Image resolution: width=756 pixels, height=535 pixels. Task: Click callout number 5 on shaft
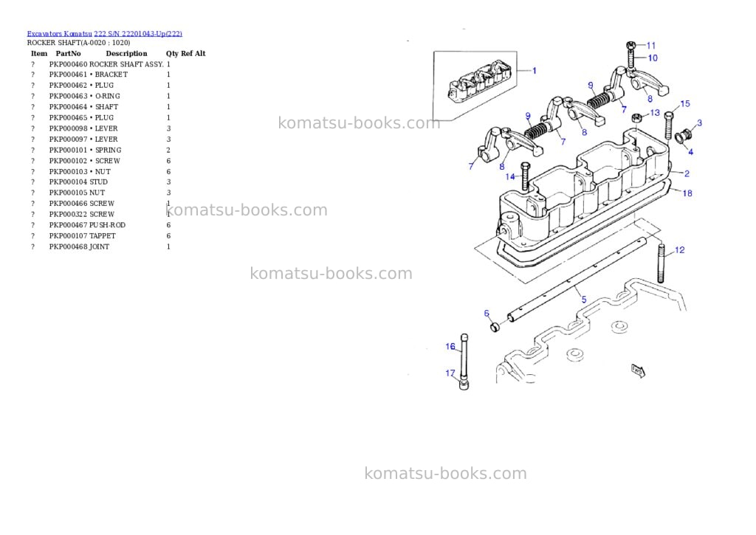[584, 300]
